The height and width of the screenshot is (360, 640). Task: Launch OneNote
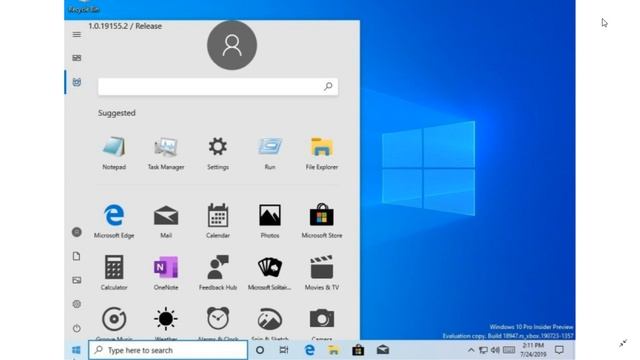[166, 273]
